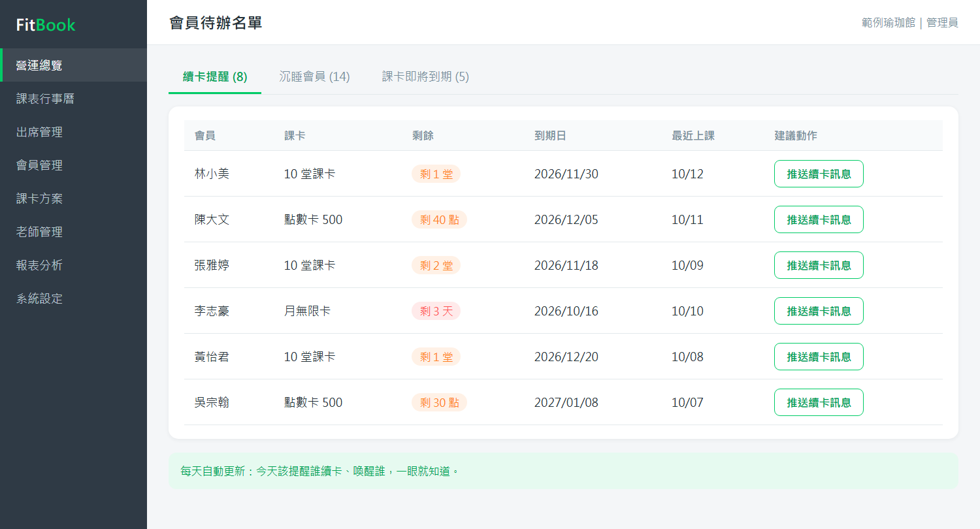
Task: Click the 剩 30 點 badge
Action: [x=439, y=402]
